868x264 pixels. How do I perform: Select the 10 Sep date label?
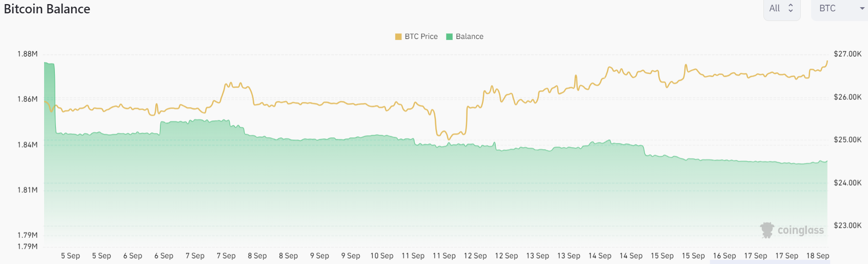click(381, 256)
